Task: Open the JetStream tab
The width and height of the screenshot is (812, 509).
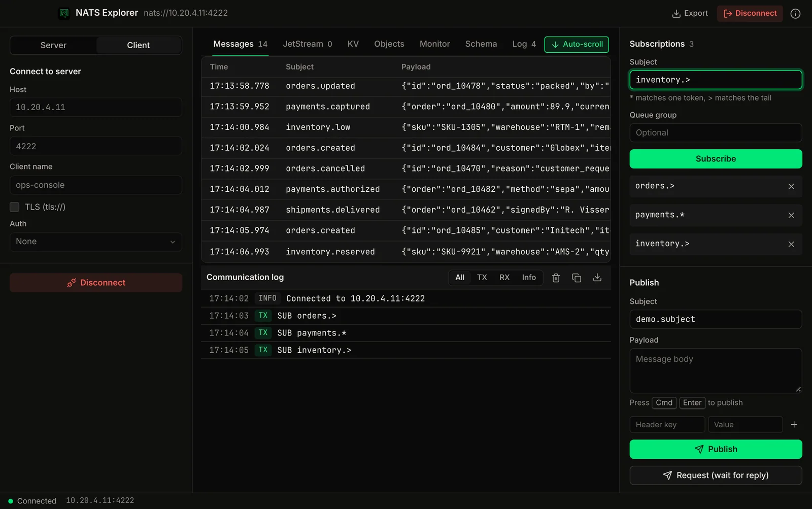Action: pyautogui.click(x=308, y=44)
